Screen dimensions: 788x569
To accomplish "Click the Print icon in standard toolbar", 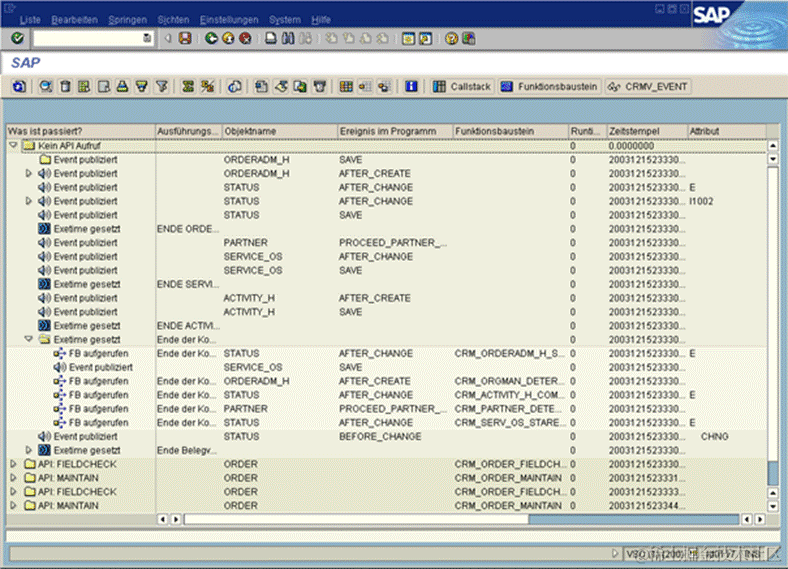I will (271, 38).
